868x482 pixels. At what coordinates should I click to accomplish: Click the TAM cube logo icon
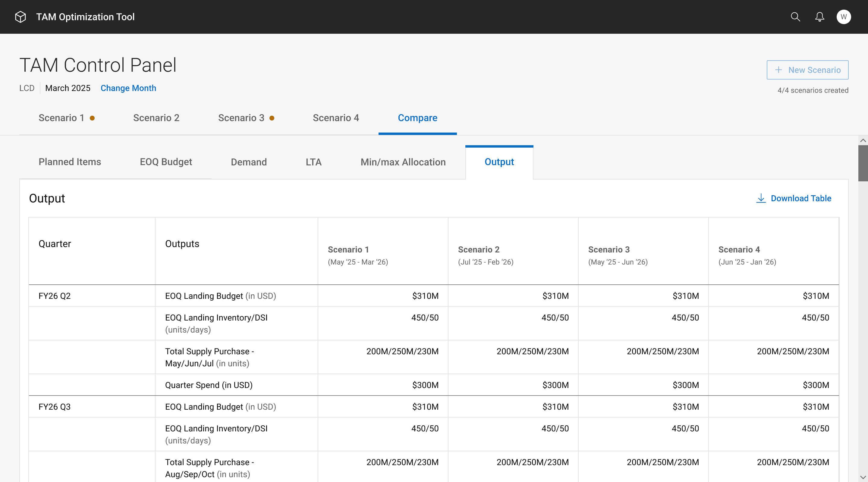(x=20, y=17)
